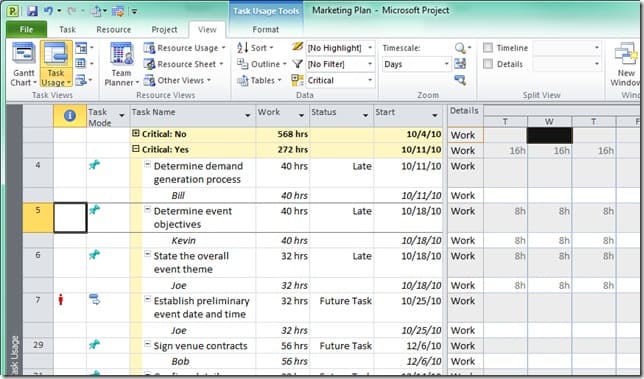Switch to the Resource ribbon tab
Image resolution: width=644 pixels, height=379 pixels.
click(x=114, y=30)
